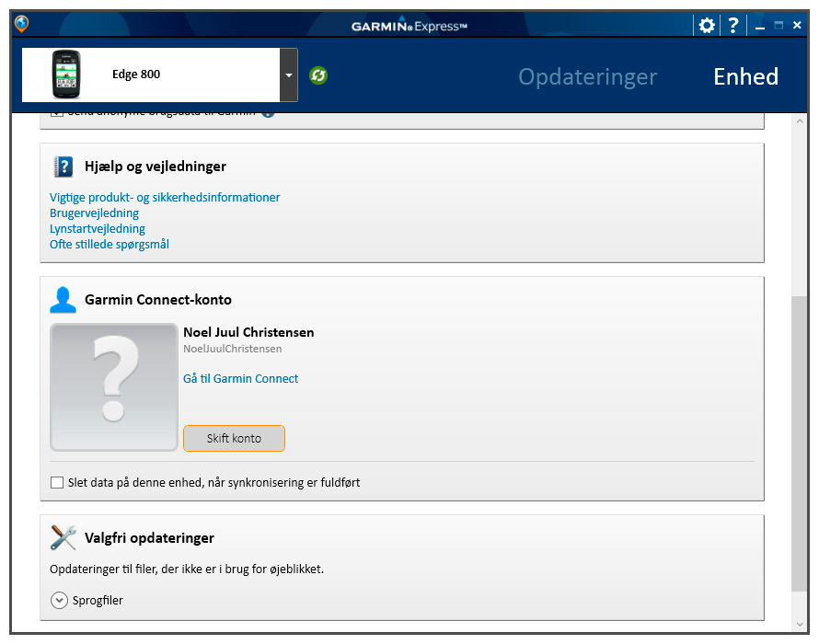Open the Lynstartvejledning link

98,229
